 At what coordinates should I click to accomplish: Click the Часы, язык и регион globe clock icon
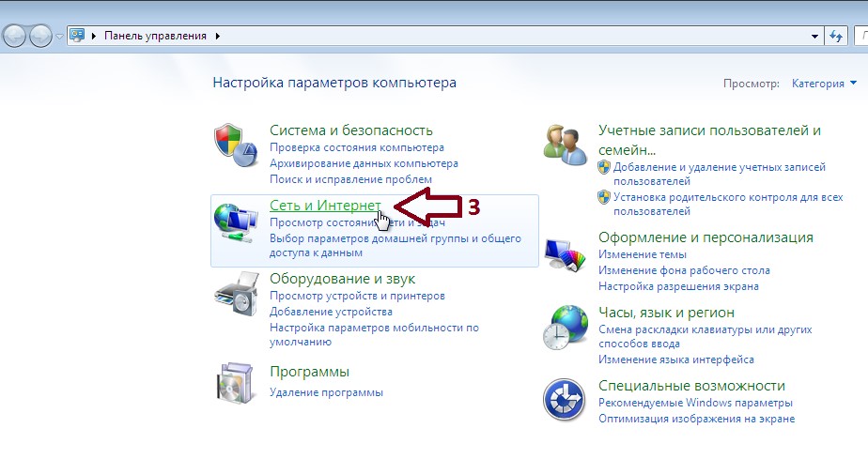(565, 328)
